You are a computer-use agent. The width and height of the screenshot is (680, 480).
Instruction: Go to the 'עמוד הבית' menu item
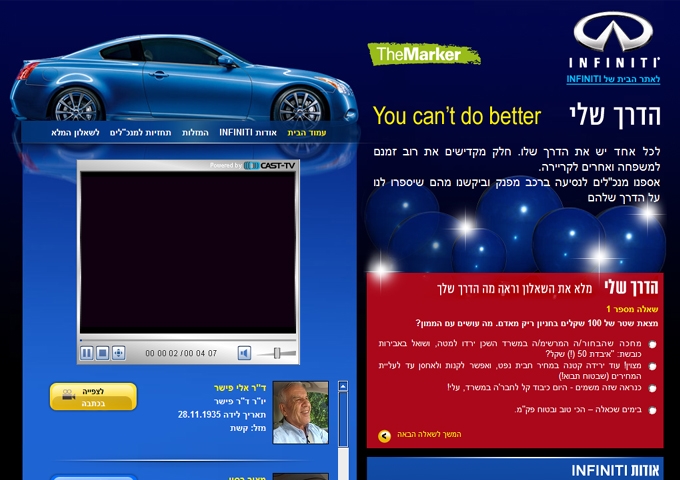pos(307,133)
